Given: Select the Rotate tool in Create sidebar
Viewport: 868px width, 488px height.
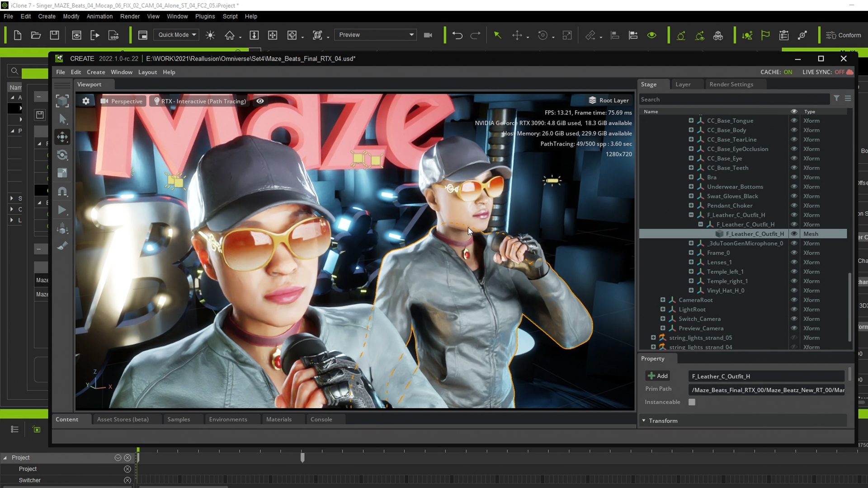Looking at the screenshot, I should coord(62,155).
